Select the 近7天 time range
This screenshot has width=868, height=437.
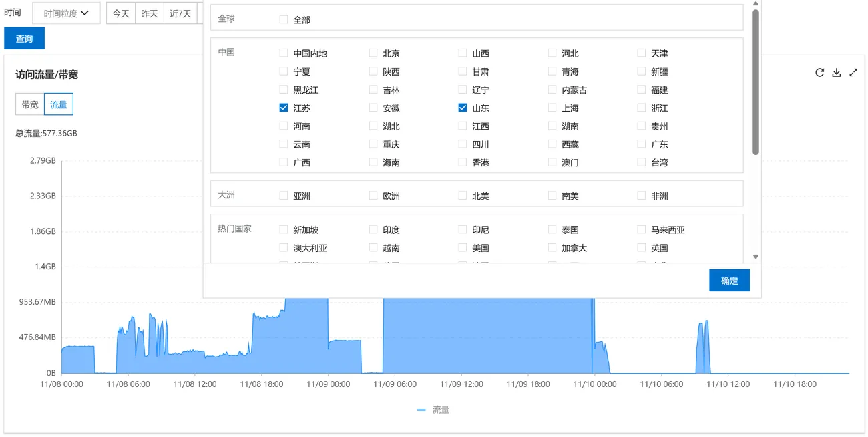180,13
